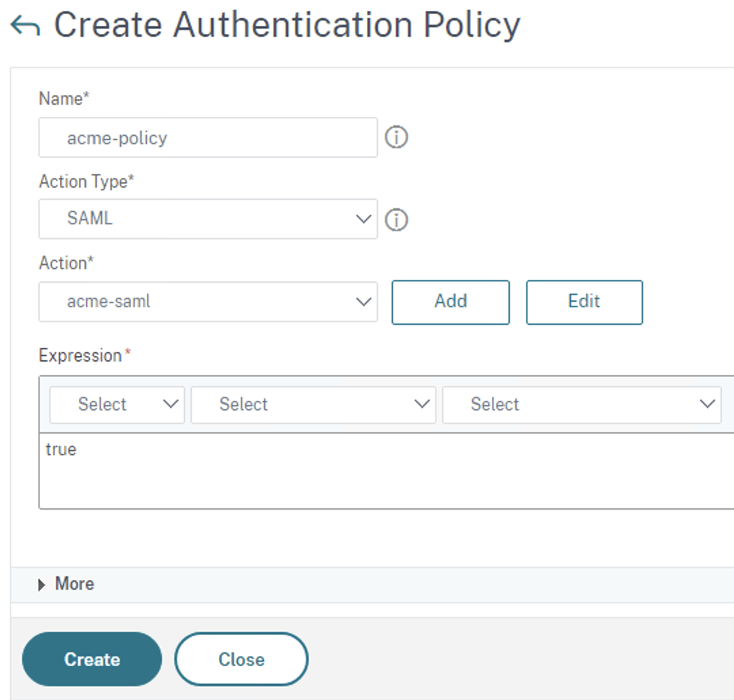Click Create to save the policy
734x700 pixels.
pos(92,658)
